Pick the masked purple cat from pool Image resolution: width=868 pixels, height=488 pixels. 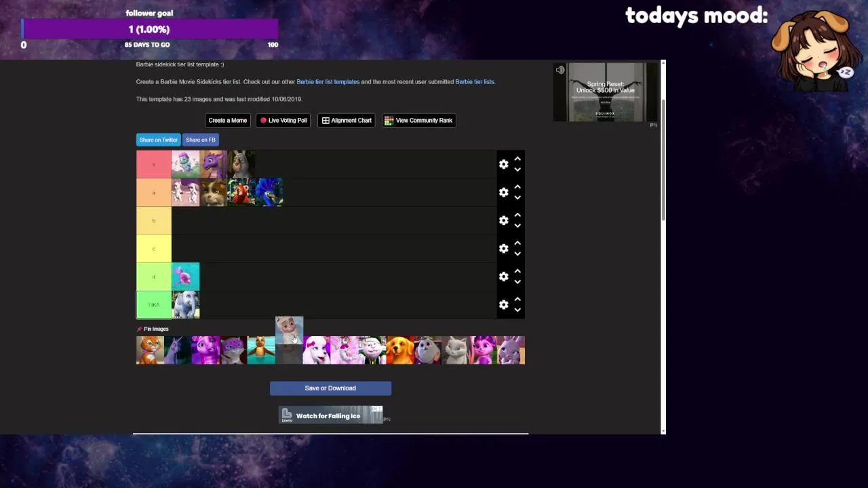click(233, 350)
